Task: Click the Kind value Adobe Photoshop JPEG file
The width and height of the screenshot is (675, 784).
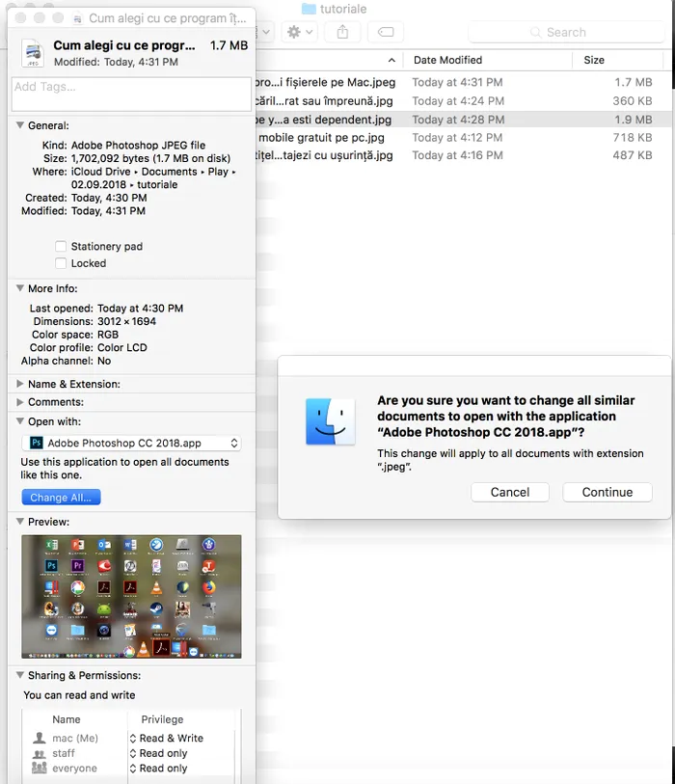Action: pyautogui.click(x=138, y=145)
